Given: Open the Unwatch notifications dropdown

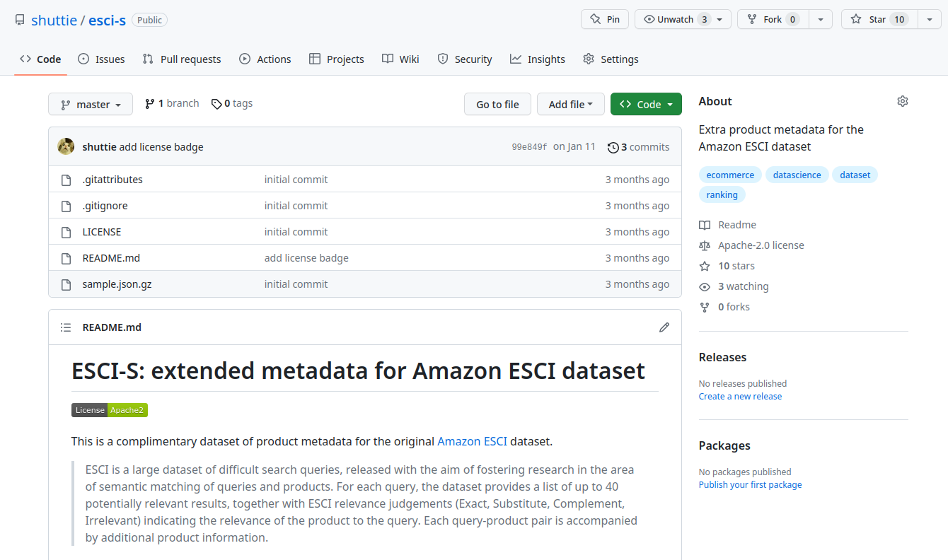Looking at the screenshot, I should [683, 19].
